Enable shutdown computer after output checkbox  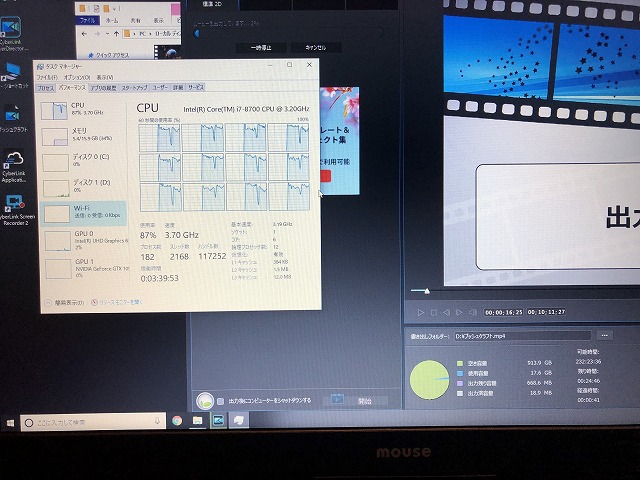pos(220,402)
